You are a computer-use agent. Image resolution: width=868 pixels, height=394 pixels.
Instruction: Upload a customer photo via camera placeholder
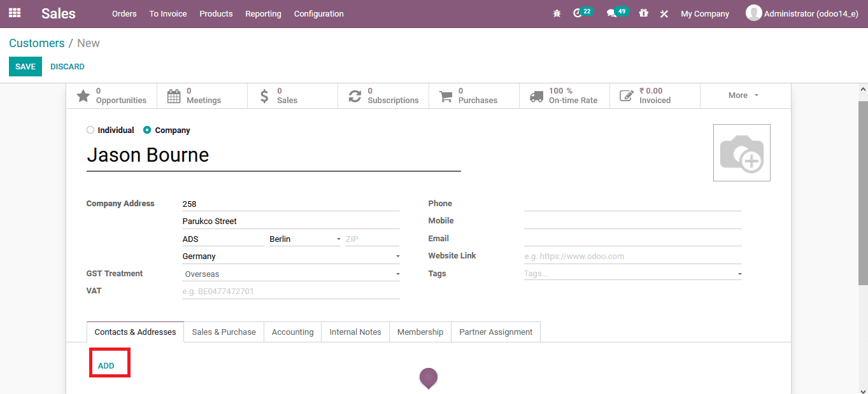(742, 153)
